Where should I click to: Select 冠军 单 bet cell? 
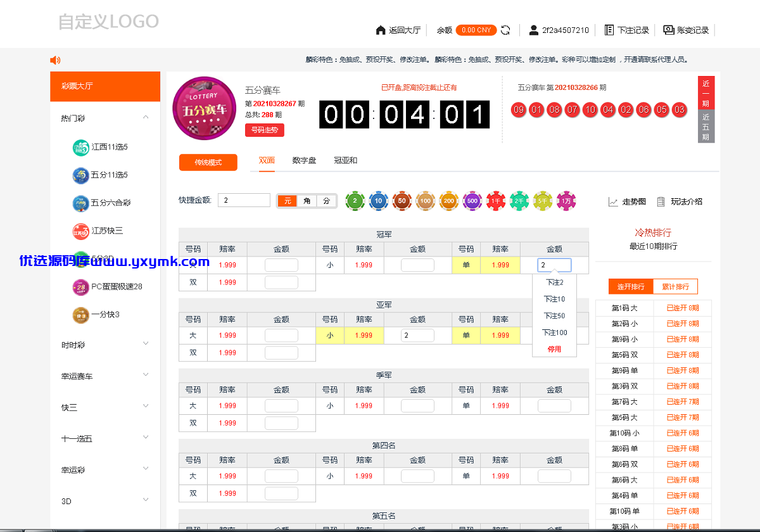[466, 265]
